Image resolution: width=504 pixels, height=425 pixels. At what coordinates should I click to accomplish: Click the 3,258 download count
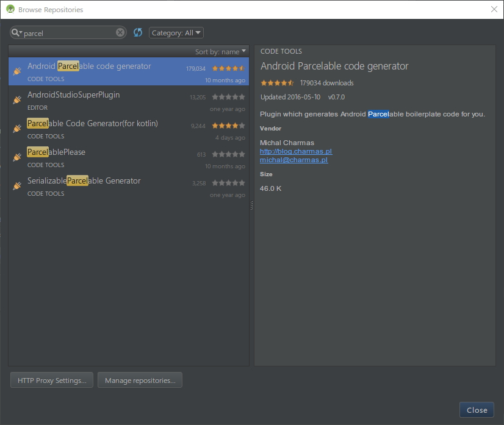click(199, 184)
